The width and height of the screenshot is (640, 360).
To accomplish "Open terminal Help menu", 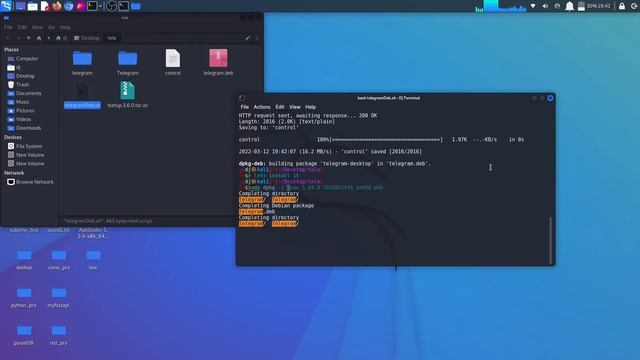I will (x=311, y=107).
